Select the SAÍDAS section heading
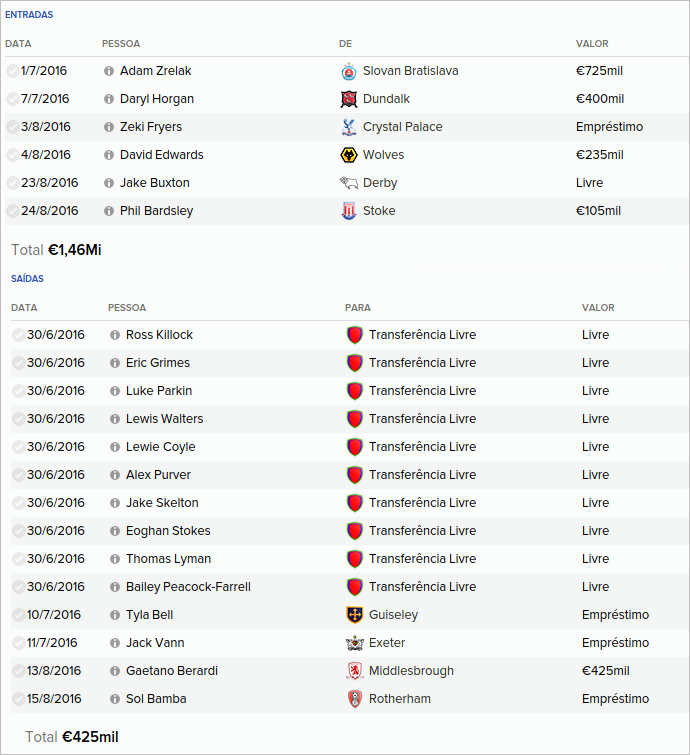Screen dimensions: 690x755 [27, 279]
